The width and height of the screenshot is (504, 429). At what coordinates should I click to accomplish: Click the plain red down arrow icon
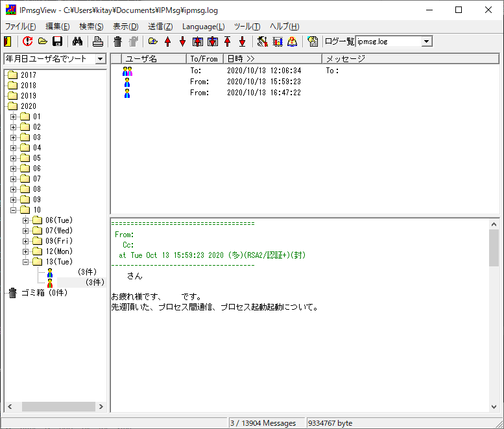182,41
